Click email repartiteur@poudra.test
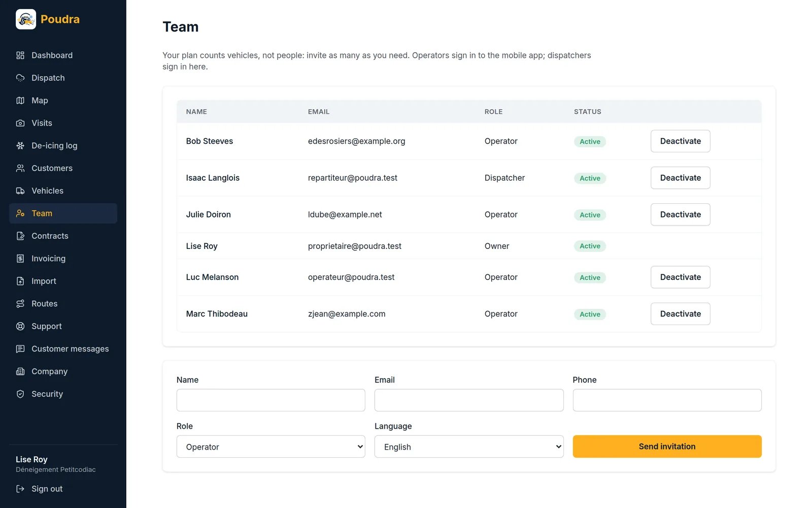The width and height of the screenshot is (812, 508). (353, 178)
